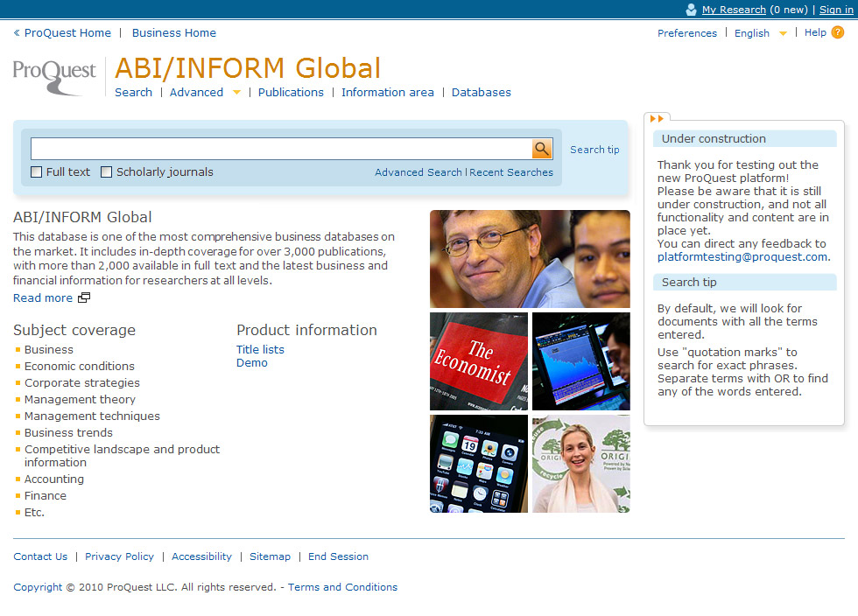The image size is (858, 616).
Task: Click the ABI/INFORM Global orange title
Action: pyautogui.click(x=247, y=68)
